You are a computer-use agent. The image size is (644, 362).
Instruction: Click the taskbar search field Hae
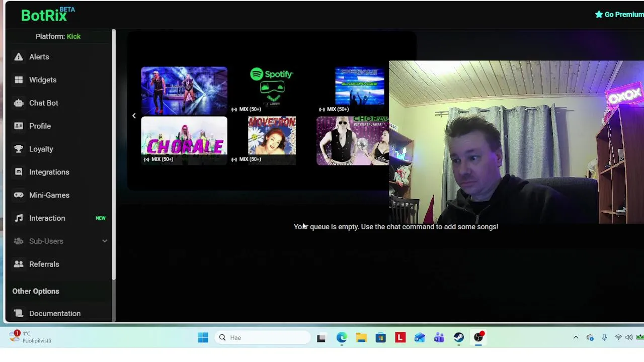(263, 337)
